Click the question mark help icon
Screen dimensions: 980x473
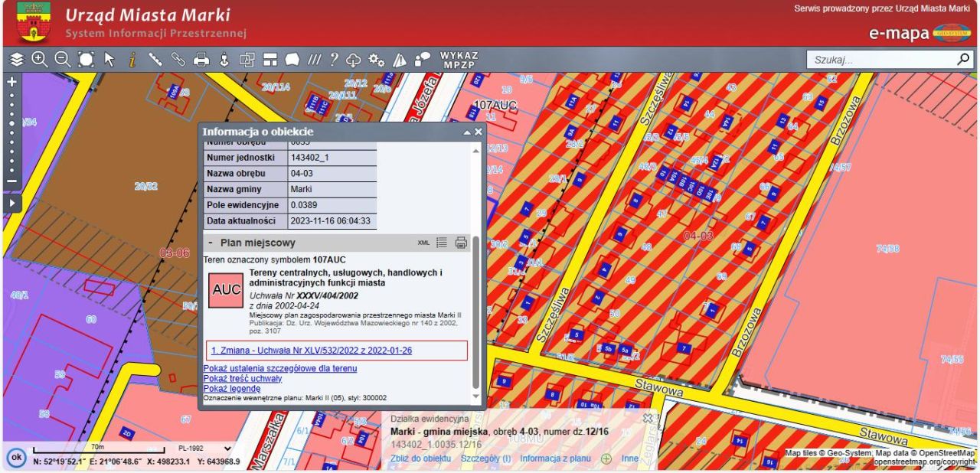pyautogui.click(x=334, y=59)
